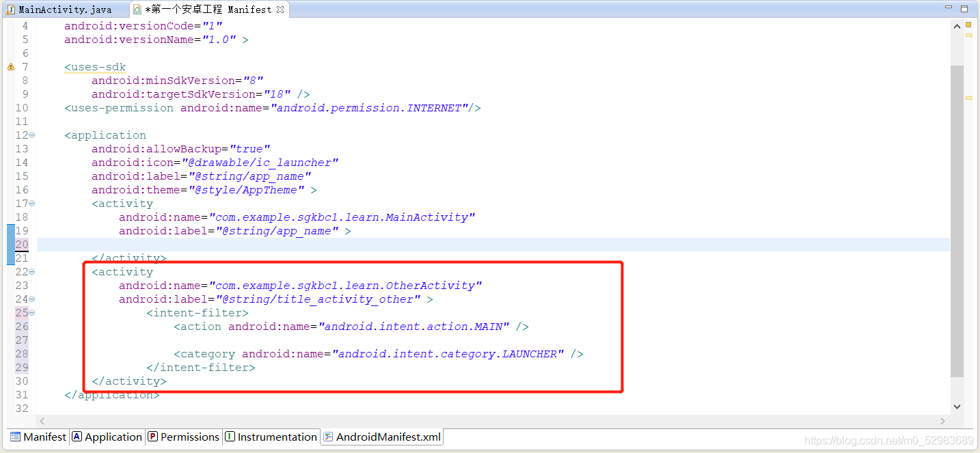Click "com.example.sgkbc1.learn.OtherActivity" value
The width and height of the screenshot is (980, 453).
[x=345, y=286]
